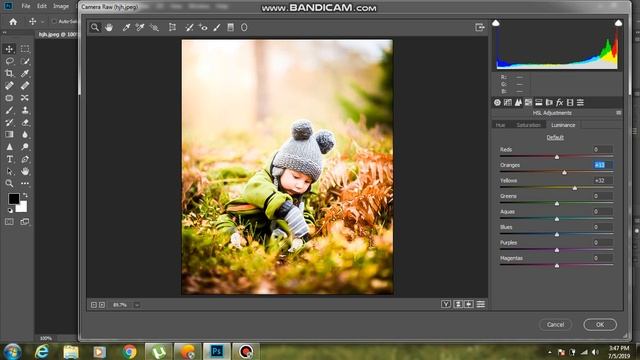Open Photoshop File menu

[x=26, y=6]
